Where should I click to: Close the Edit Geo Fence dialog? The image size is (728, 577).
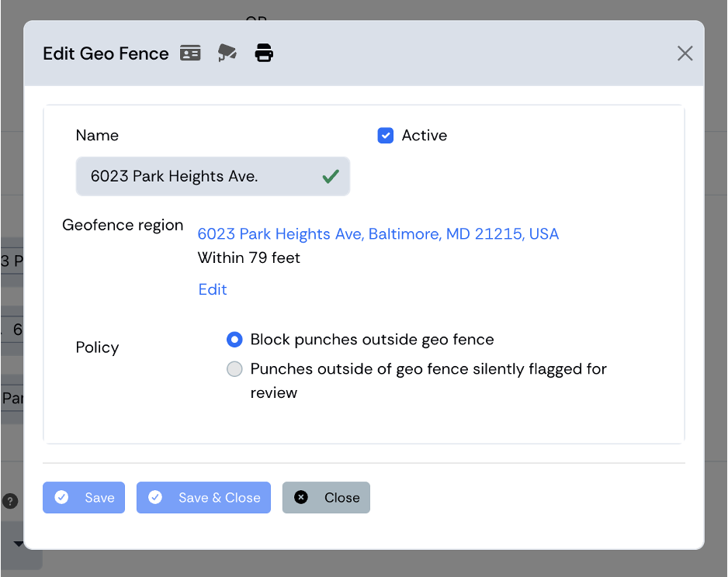pos(685,54)
